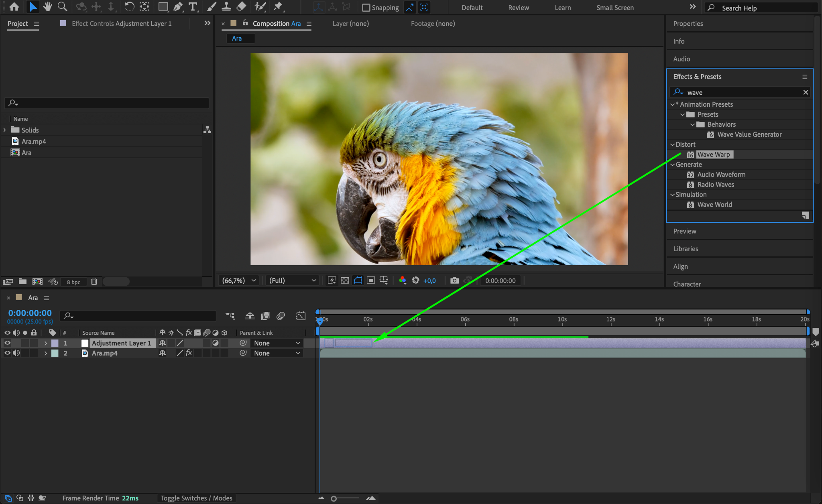The height and width of the screenshot is (504, 822).
Task: Enable the Snapping checkbox
Action: [x=366, y=8]
